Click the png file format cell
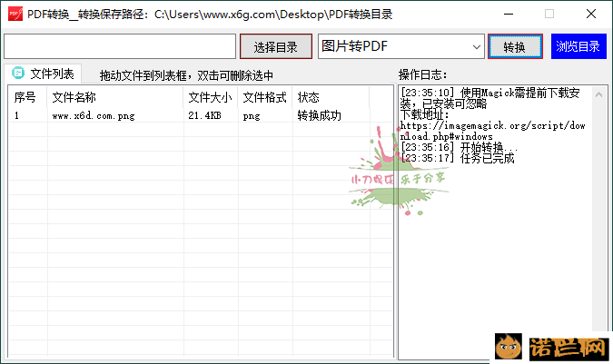The width and height of the screenshot is (613, 364). coord(252,116)
